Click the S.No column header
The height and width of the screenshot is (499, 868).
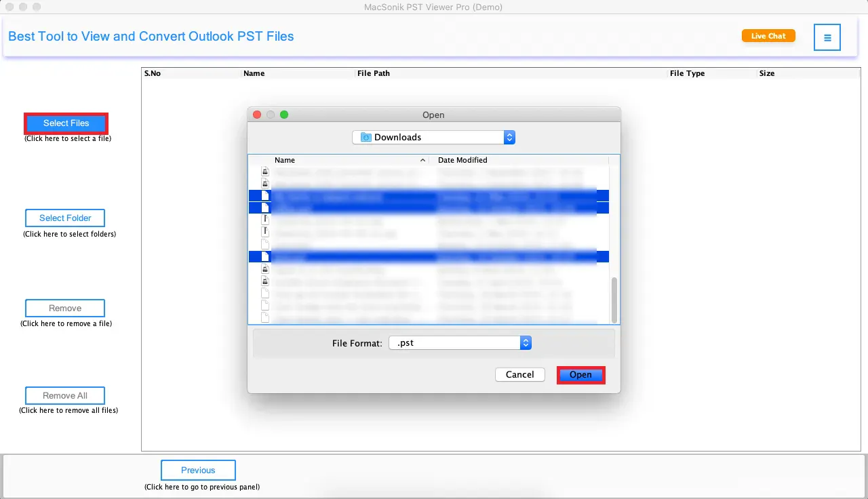point(192,73)
